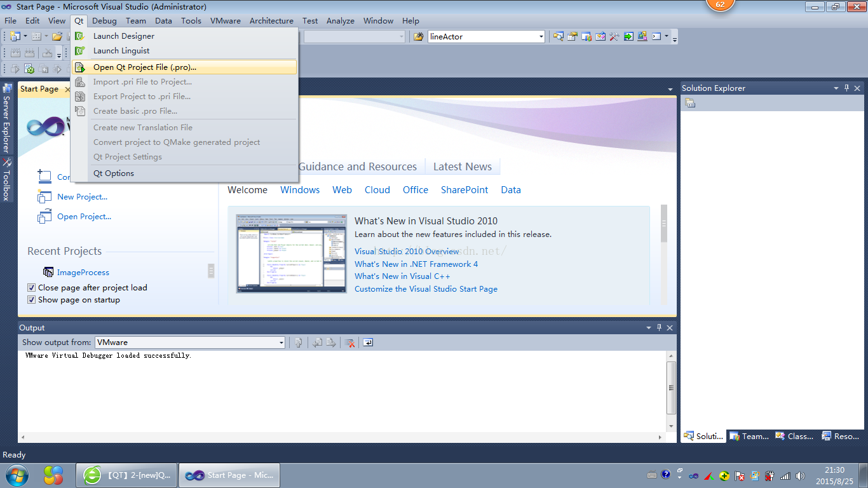Click the volume speaker tray icon
868x488 pixels.
pyautogui.click(x=800, y=475)
